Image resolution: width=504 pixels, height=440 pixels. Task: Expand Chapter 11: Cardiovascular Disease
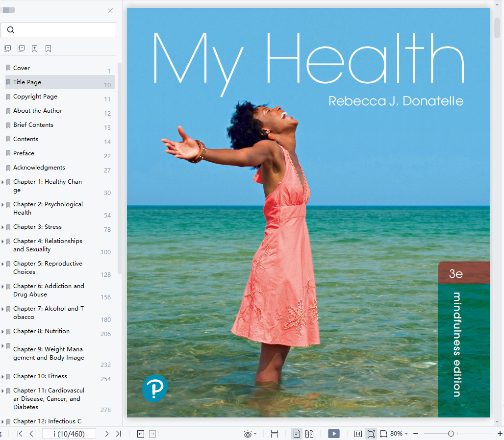(2, 391)
